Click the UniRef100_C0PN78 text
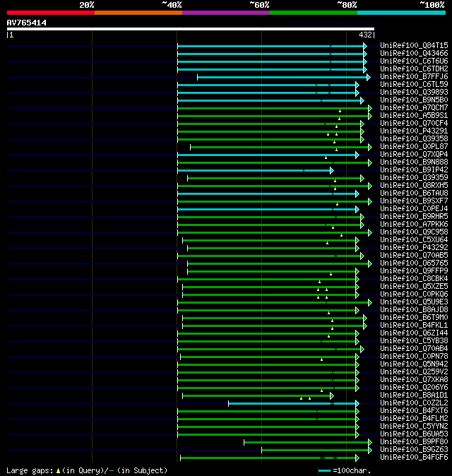452x476 pixels. pos(414,357)
